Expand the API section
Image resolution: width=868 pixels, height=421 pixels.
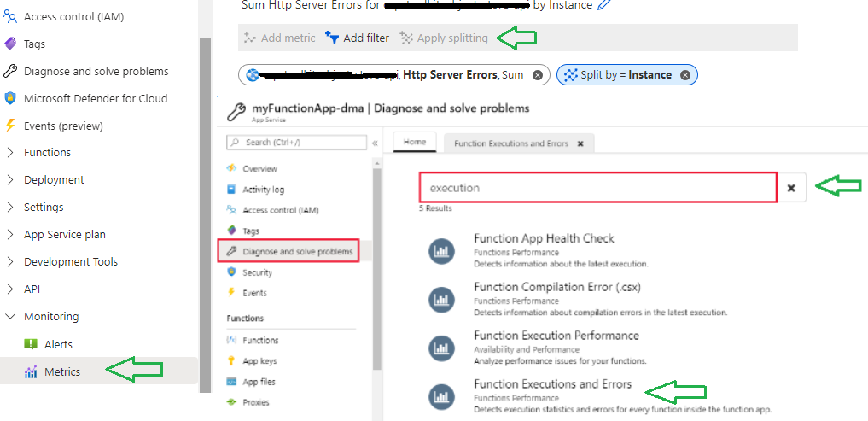coord(10,289)
